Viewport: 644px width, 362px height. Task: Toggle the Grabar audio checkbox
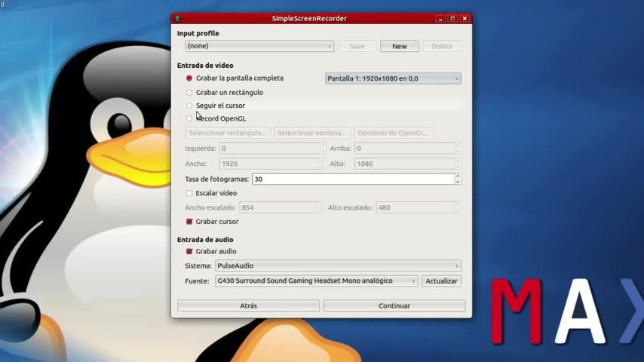point(189,251)
